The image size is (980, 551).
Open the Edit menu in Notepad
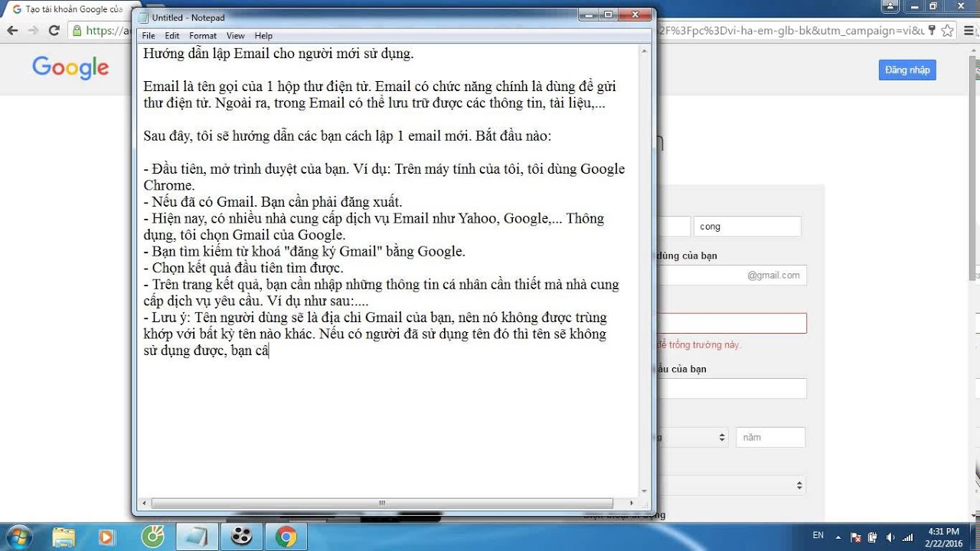pos(172,36)
